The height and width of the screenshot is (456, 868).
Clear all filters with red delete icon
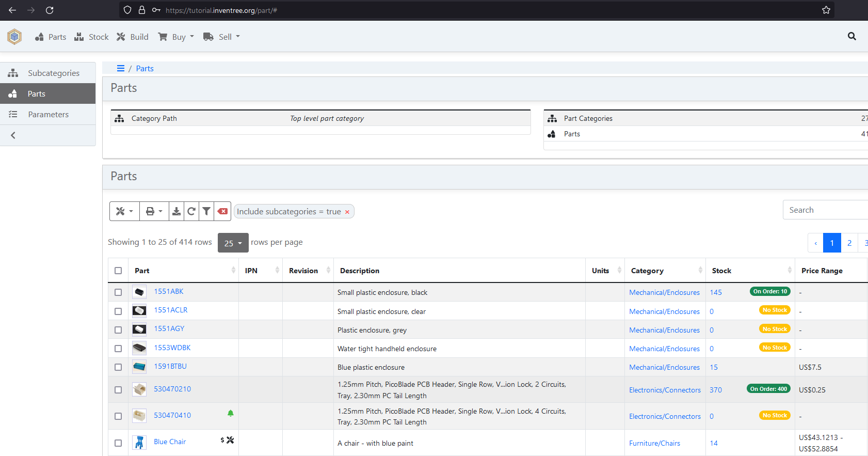(222, 211)
